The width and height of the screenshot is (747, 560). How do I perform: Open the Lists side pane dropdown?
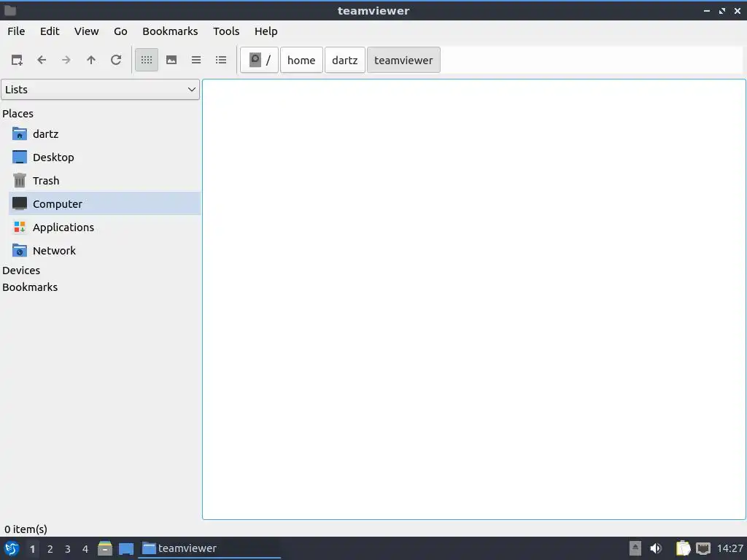pos(100,90)
